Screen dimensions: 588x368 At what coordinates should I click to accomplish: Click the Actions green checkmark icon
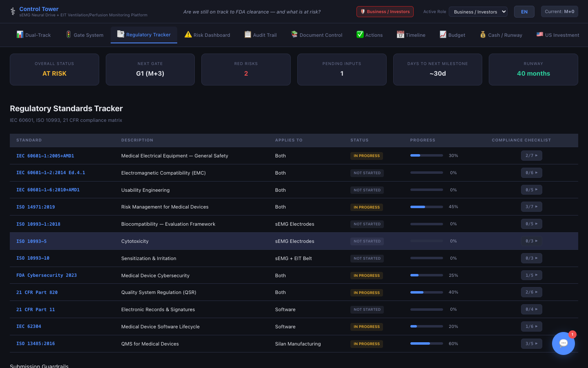pyautogui.click(x=360, y=35)
